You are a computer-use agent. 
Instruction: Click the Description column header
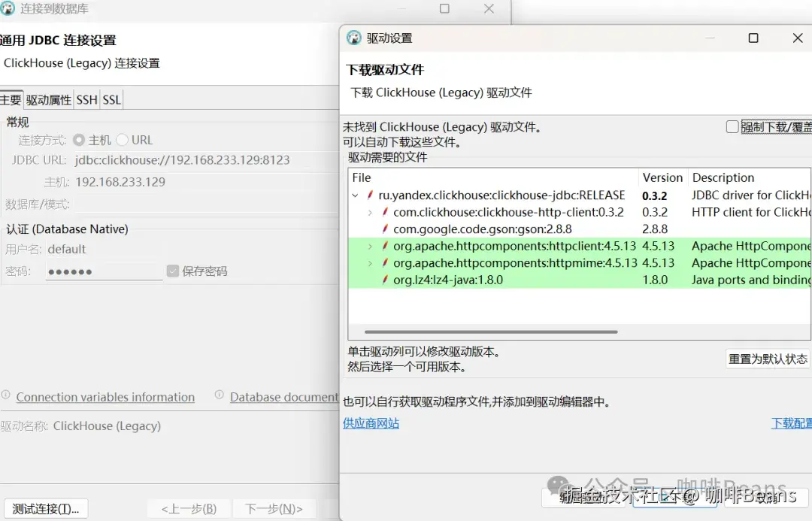pos(750,177)
